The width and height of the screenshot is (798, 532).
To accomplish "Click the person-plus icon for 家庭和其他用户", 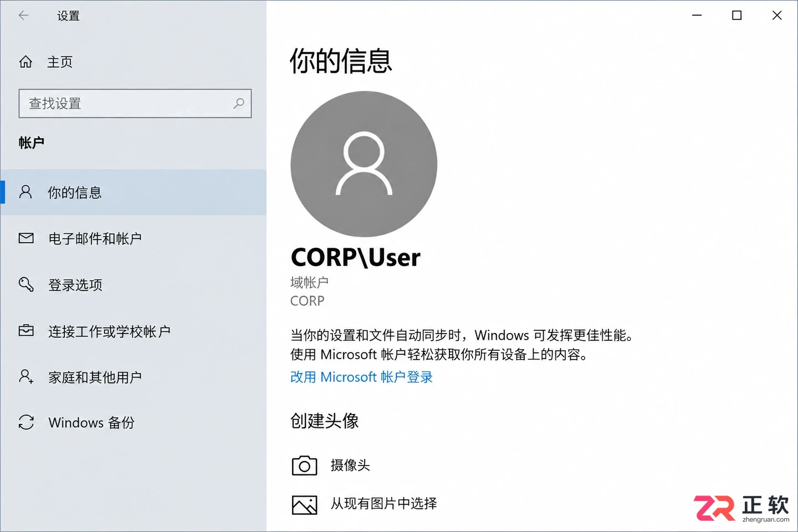I will (26, 377).
